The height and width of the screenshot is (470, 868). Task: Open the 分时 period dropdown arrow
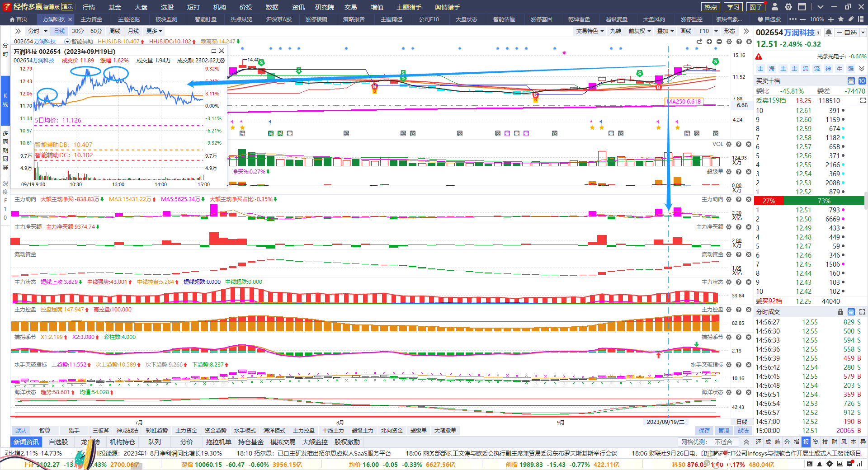(x=45, y=31)
